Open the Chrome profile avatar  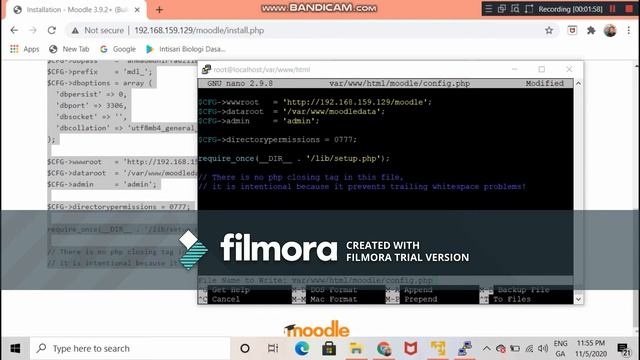610,30
